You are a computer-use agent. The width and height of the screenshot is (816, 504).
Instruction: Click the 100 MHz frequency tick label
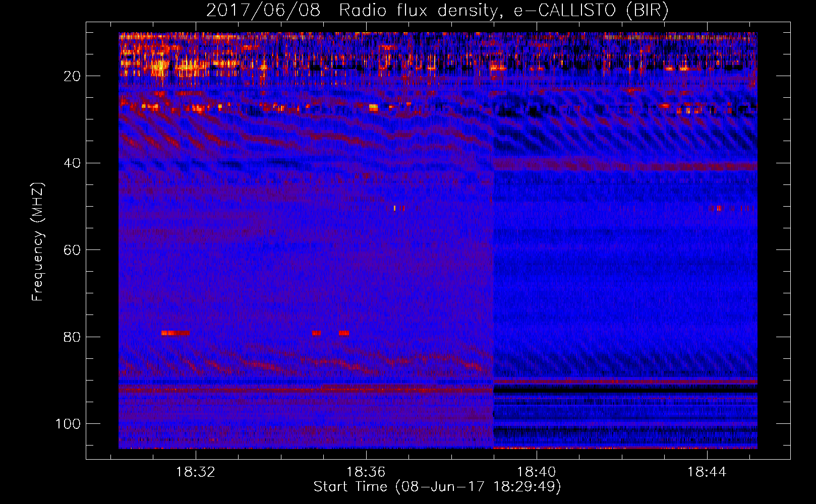[x=69, y=424]
